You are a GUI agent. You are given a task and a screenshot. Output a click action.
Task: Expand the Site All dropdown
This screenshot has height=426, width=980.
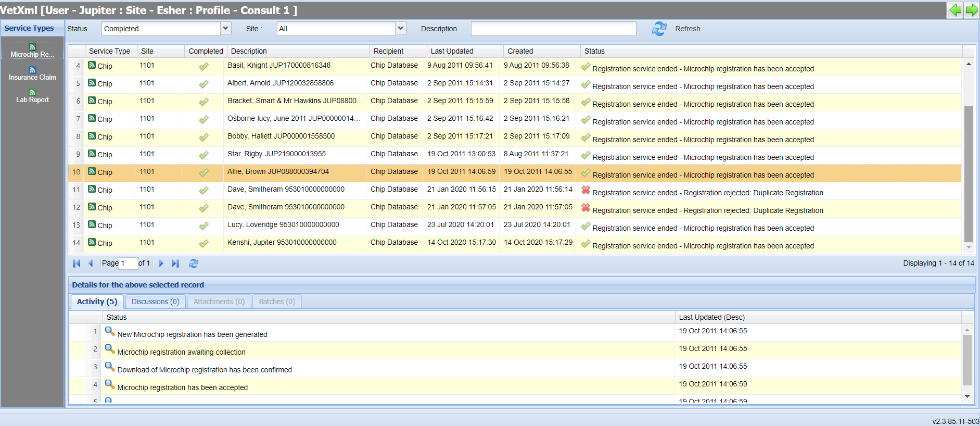coord(401,28)
